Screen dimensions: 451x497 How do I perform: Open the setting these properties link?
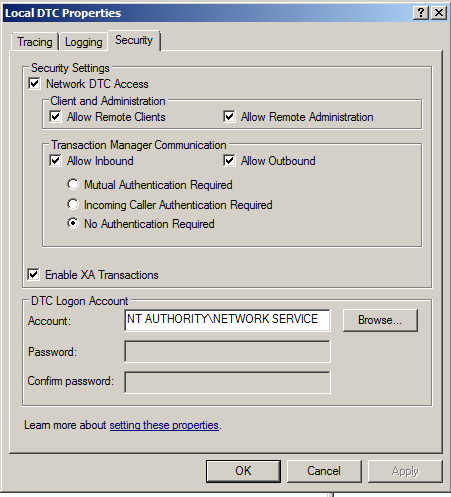164,425
